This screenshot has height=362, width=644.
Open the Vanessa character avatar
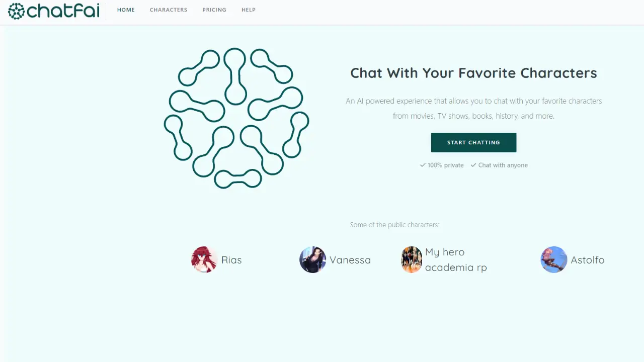[x=312, y=260]
